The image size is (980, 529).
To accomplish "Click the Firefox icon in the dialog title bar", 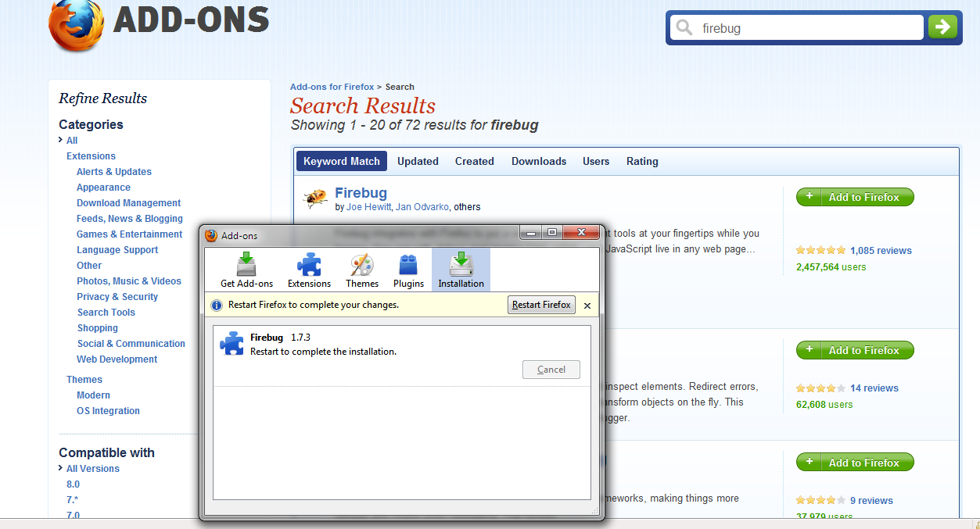I will click(x=211, y=235).
